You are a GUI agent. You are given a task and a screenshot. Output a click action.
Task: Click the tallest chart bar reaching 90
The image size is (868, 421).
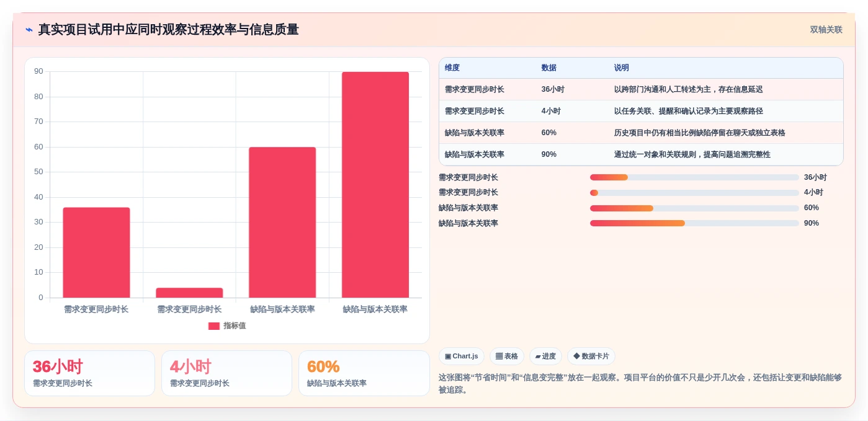coord(375,185)
